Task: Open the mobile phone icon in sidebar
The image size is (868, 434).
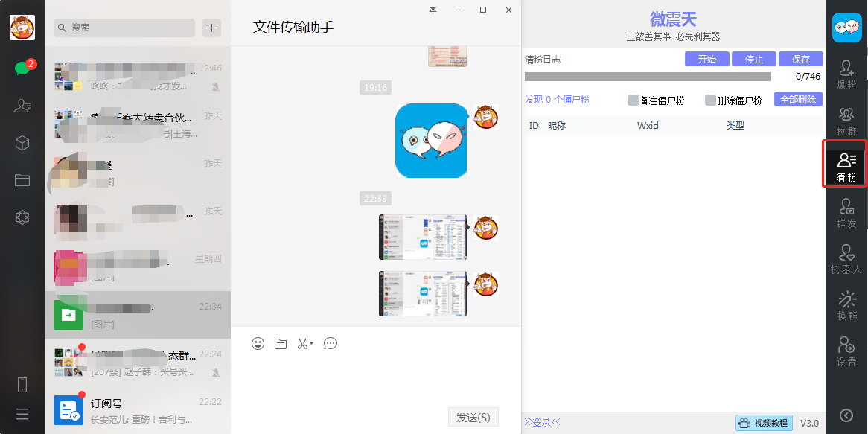Action: click(22, 384)
